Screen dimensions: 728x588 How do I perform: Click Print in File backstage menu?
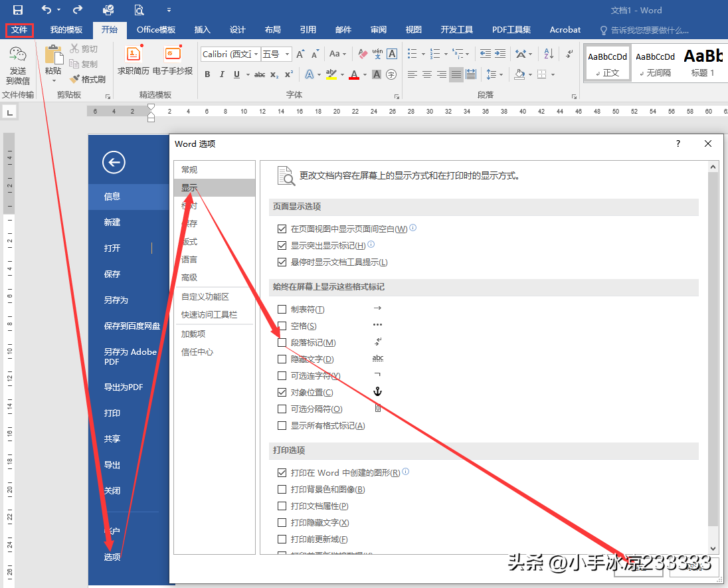(x=112, y=413)
